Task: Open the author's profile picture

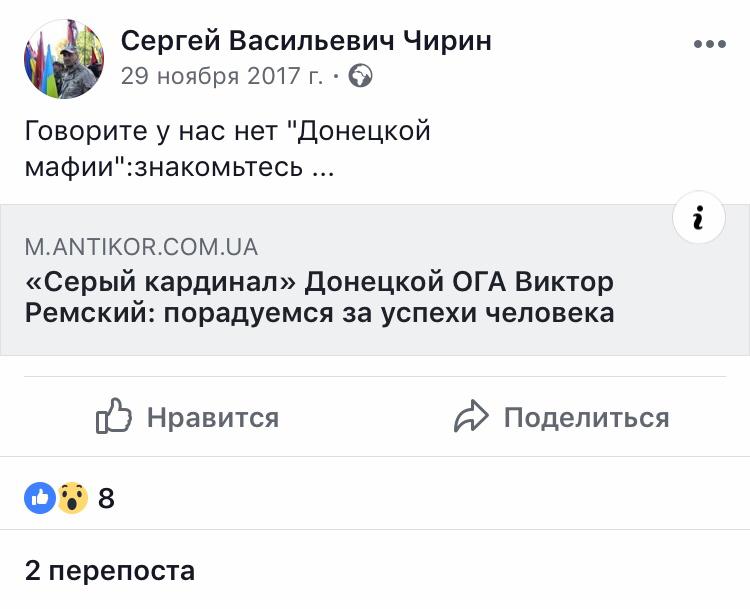Action: pos(64,59)
